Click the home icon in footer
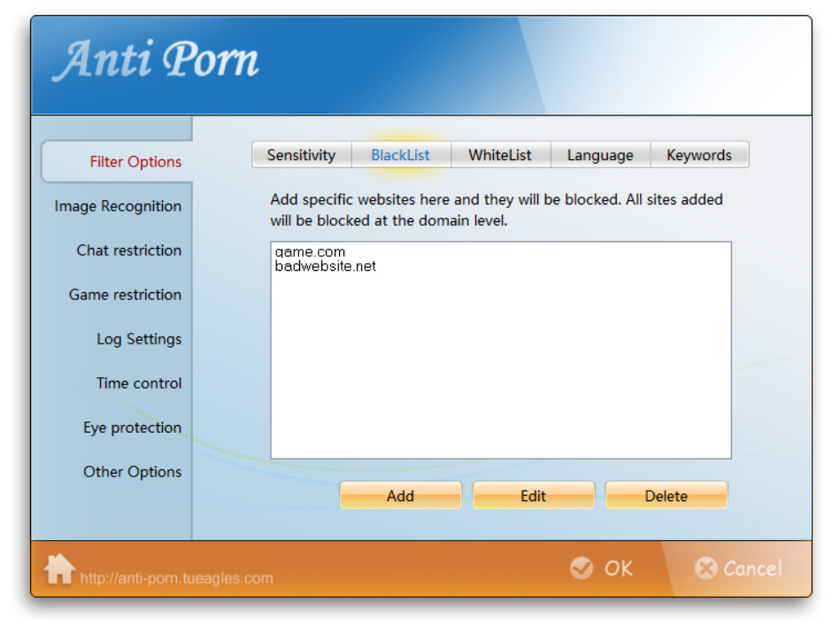This screenshot has width=840, height=626. click(59, 569)
